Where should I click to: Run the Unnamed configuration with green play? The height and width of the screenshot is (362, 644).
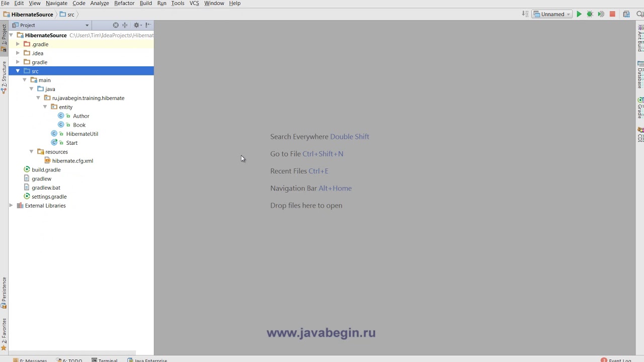coord(579,14)
